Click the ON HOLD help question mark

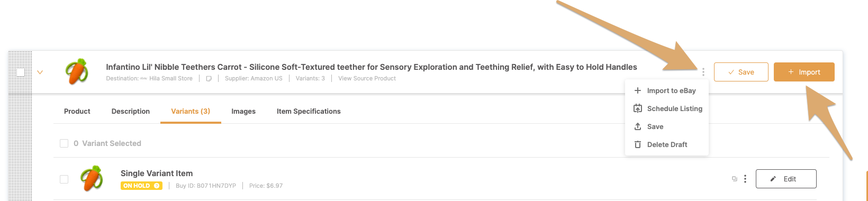pyautogui.click(x=157, y=186)
